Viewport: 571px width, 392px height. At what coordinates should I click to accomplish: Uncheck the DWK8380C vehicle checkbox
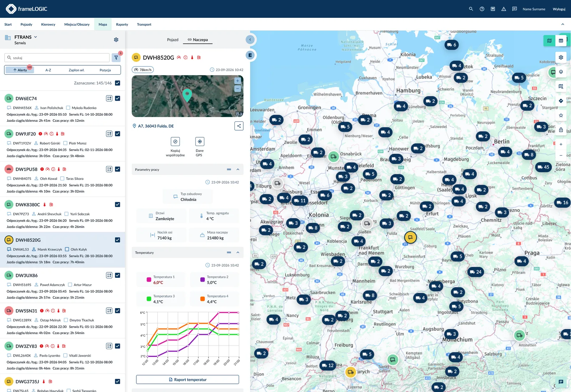pyautogui.click(x=117, y=205)
